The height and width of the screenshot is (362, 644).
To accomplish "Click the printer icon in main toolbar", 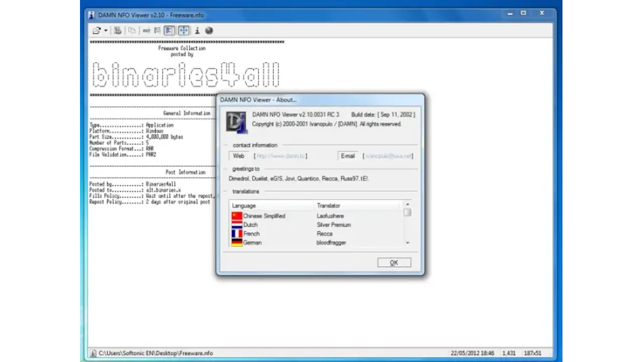I will point(118,31).
